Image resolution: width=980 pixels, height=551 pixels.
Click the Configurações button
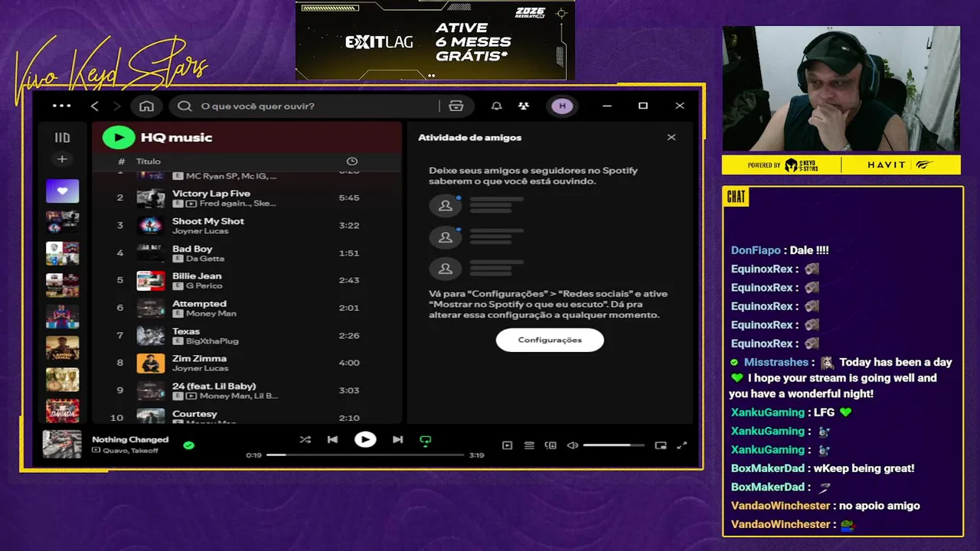click(x=550, y=340)
